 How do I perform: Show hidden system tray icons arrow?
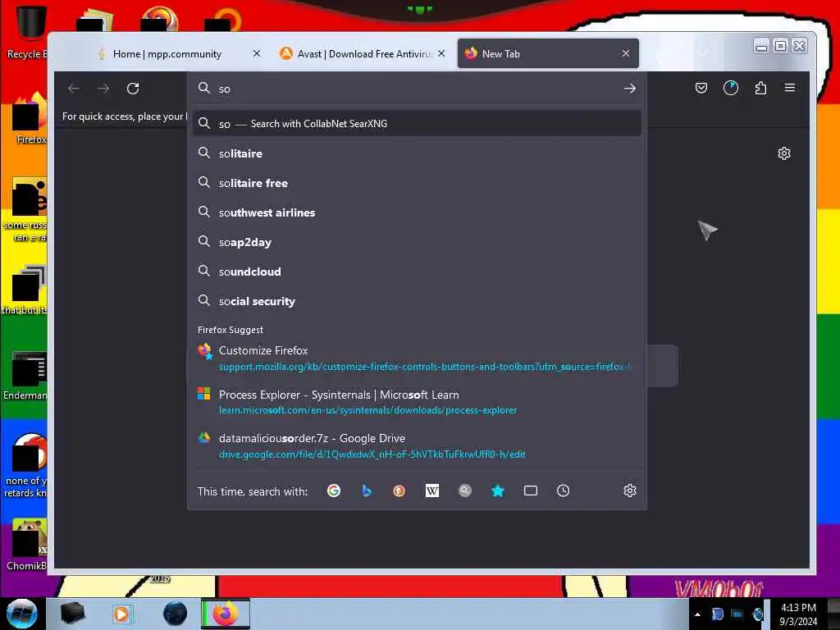(x=697, y=614)
